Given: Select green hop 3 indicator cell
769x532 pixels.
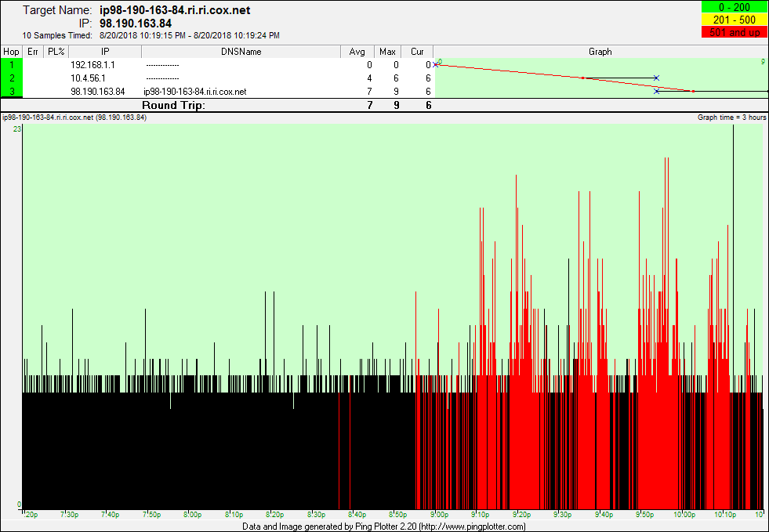Looking at the screenshot, I should pos(12,92).
